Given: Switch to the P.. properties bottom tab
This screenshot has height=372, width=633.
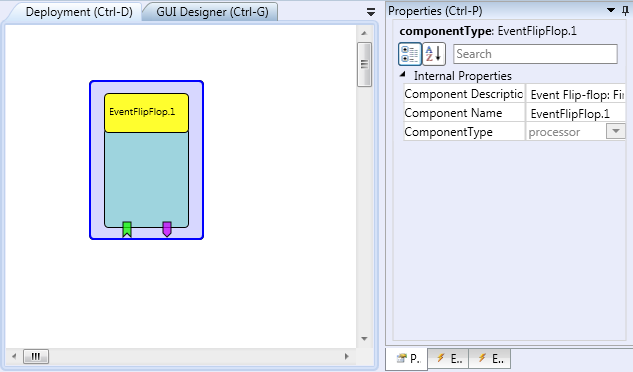Looking at the screenshot, I should 407,358.
